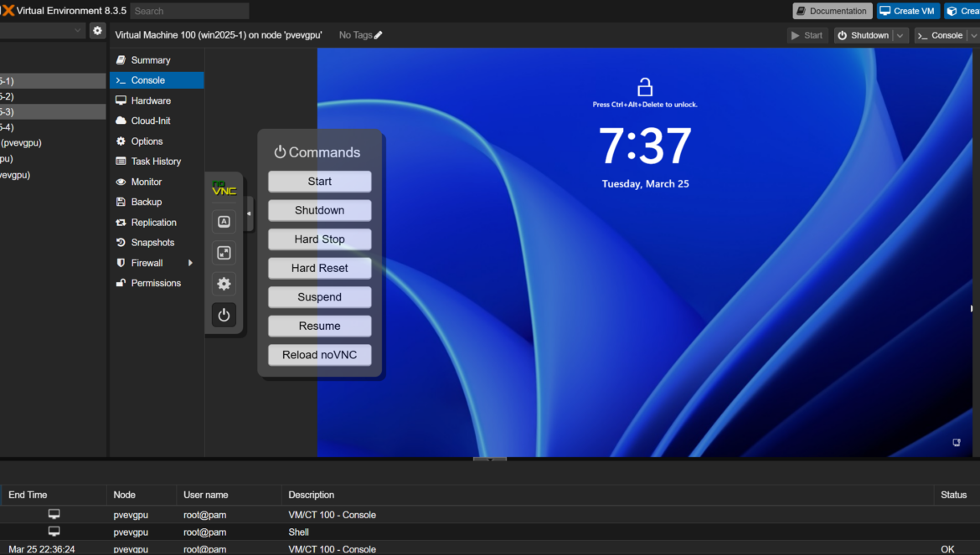Screen dimensions: 980x555
Task: Focus the top Search field
Action: coord(190,11)
